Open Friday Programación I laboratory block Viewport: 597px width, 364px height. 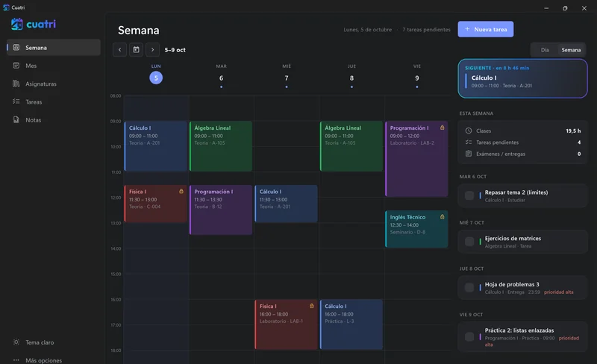[x=416, y=159]
